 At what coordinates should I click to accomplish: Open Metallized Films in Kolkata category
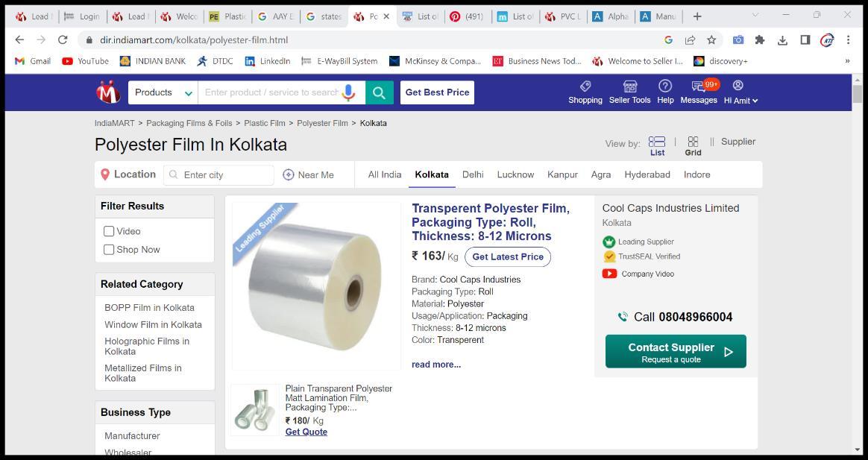point(143,373)
